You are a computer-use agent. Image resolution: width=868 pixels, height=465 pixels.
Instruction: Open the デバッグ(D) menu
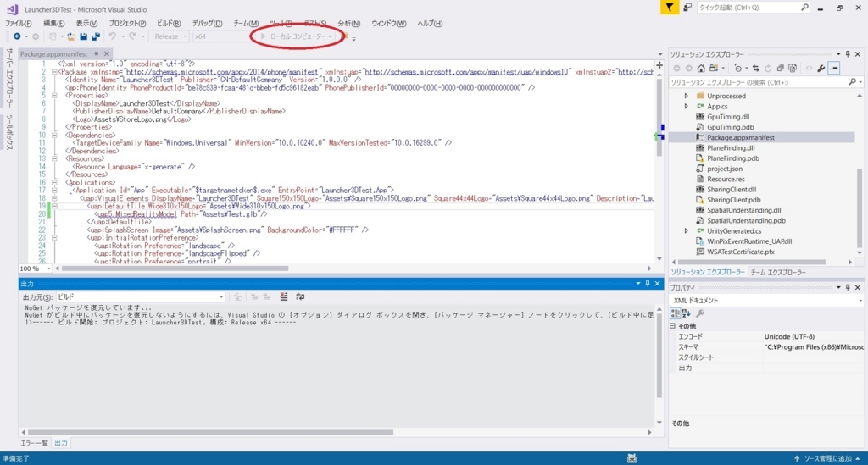tap(207, 23)
